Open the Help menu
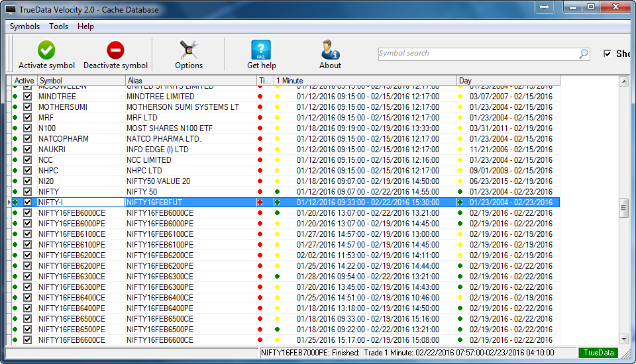The width and height of the screenshot is (636, 364). 85,26
